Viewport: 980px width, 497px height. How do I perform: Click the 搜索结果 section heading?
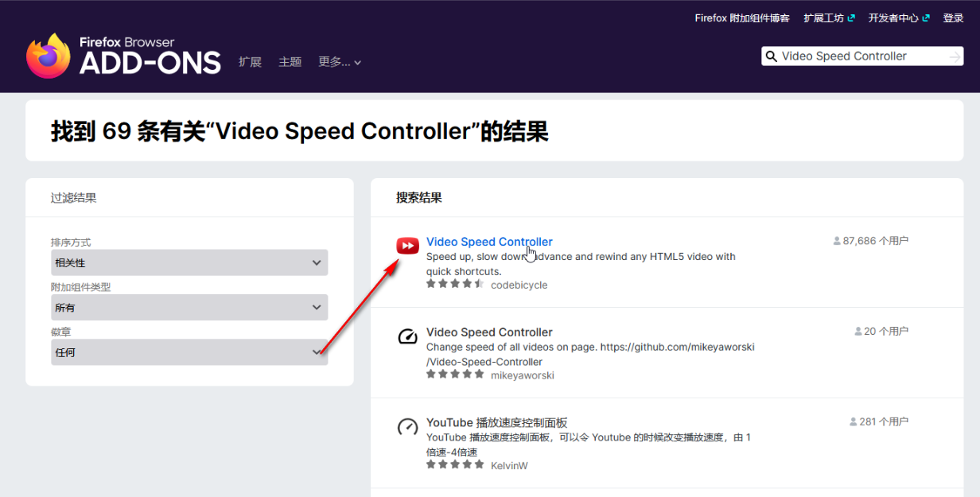point(419,198)
